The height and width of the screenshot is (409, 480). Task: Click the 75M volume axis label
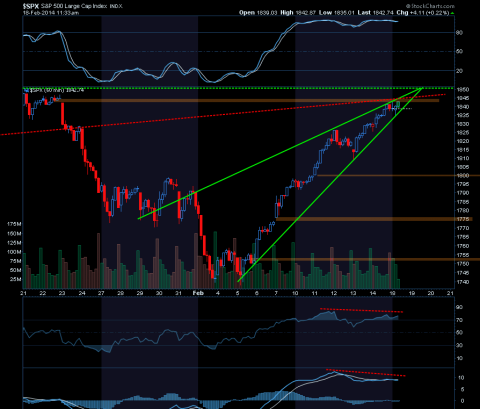pos(16,261)
